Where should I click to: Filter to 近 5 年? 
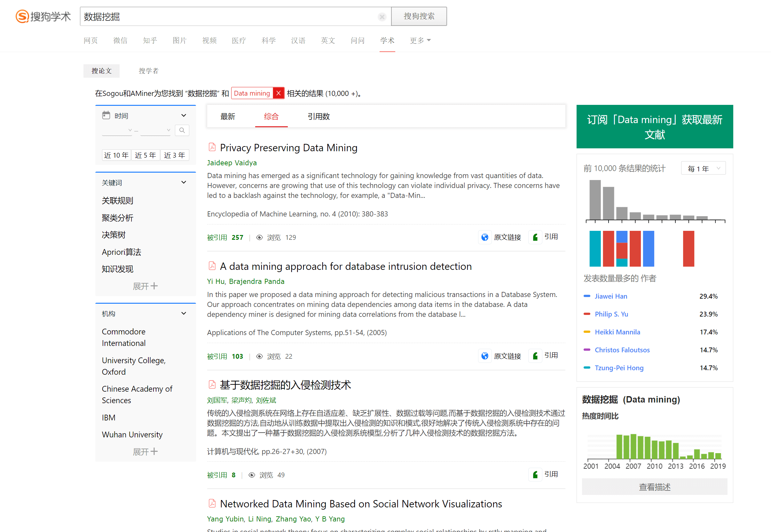point(145,155)
